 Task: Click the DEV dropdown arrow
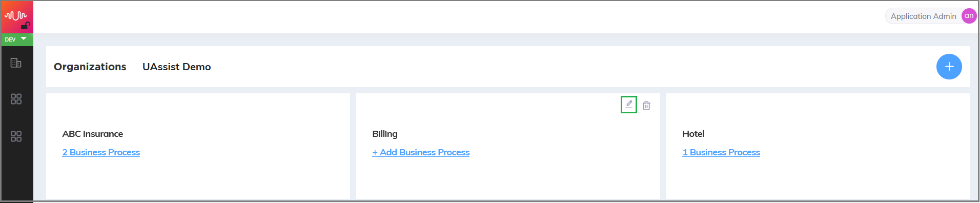(24, 38)
